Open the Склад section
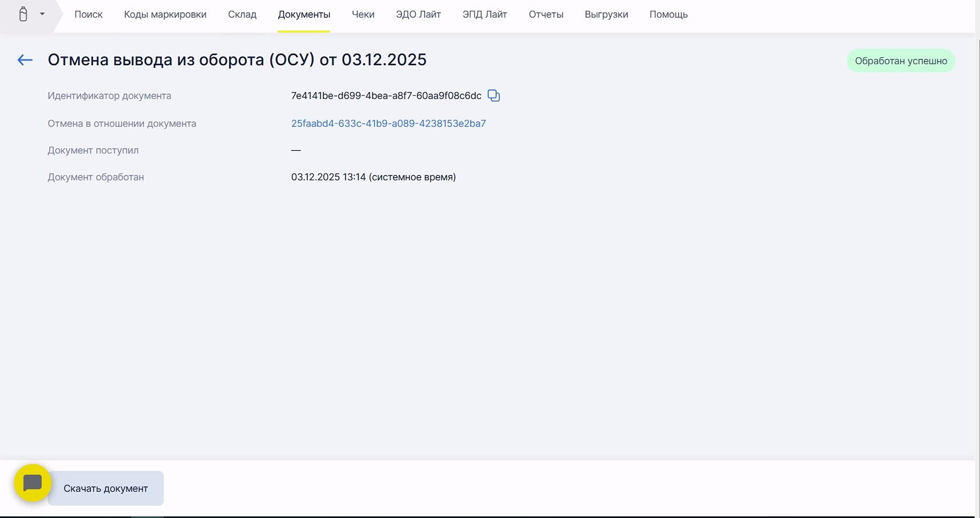980x518 pixels. (x=242, y=14)
